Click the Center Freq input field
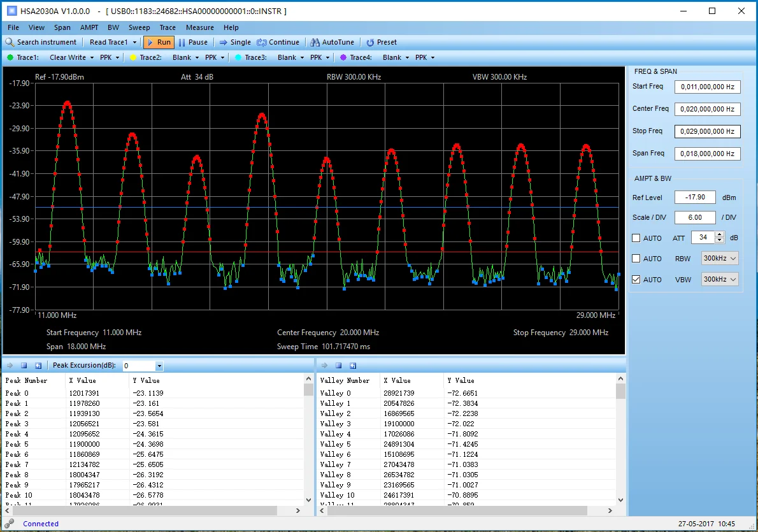The width and height of the screenshot is (758, 532). (x=707, y=109)
